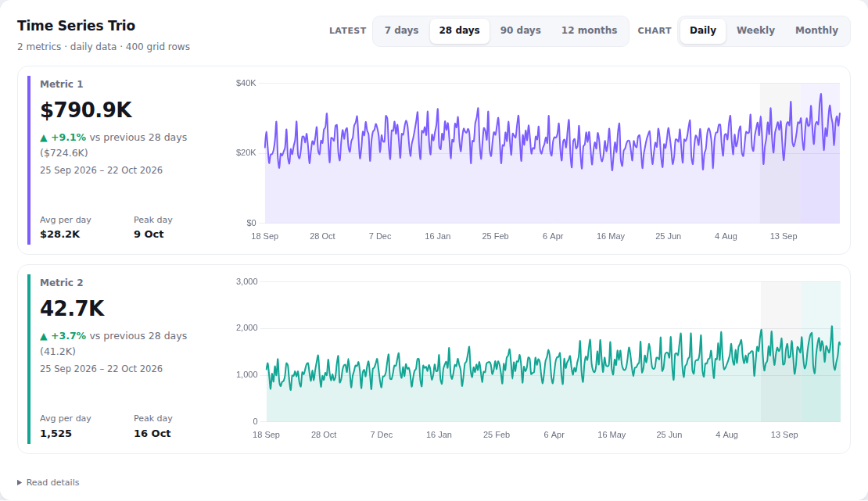
Task: Set chart granularity to Monthly
Action: click(x=816, y=30)
